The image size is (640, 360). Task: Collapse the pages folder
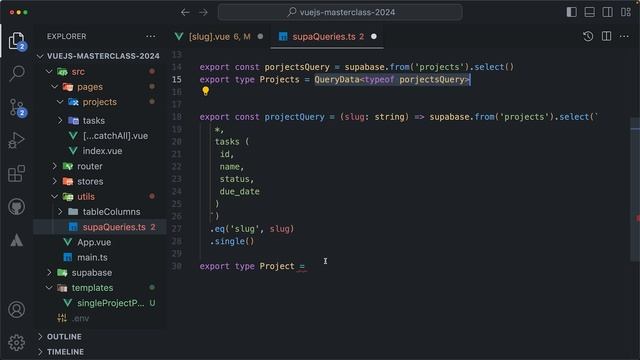point(55,87)
